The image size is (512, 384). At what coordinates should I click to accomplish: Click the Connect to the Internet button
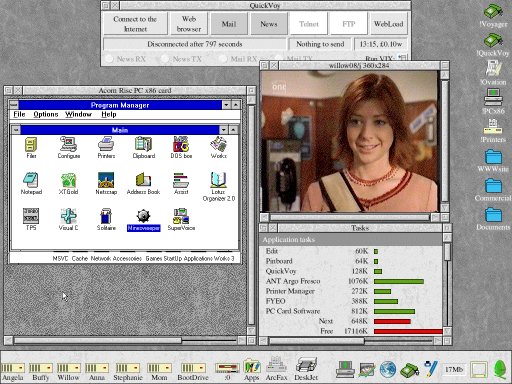pyautogui.click(x=135, y=24)
